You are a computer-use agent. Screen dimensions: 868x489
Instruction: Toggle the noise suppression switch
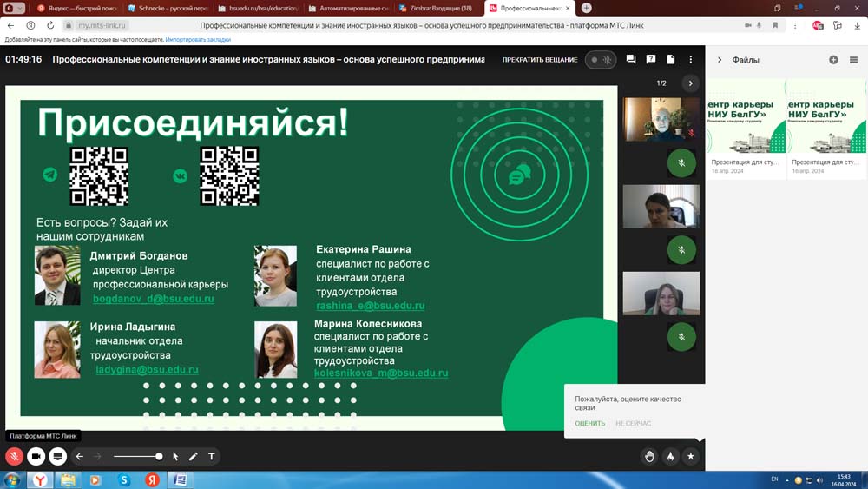point(600,60)
